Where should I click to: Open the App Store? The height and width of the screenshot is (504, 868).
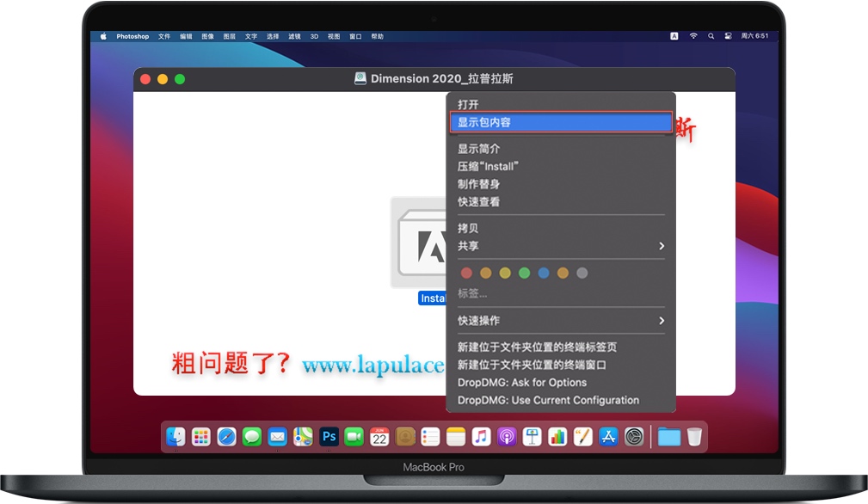607,437
